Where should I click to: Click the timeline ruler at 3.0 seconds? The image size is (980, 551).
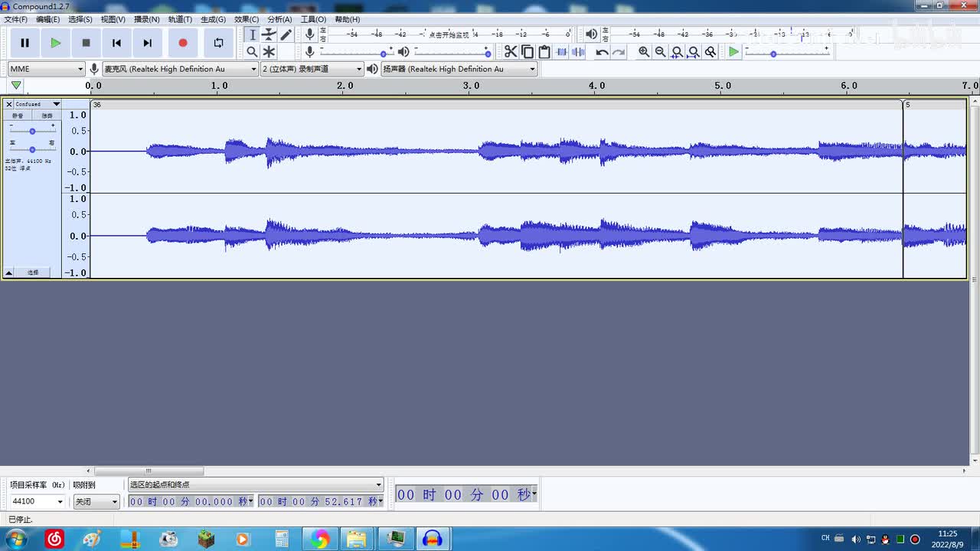(472, 86)
